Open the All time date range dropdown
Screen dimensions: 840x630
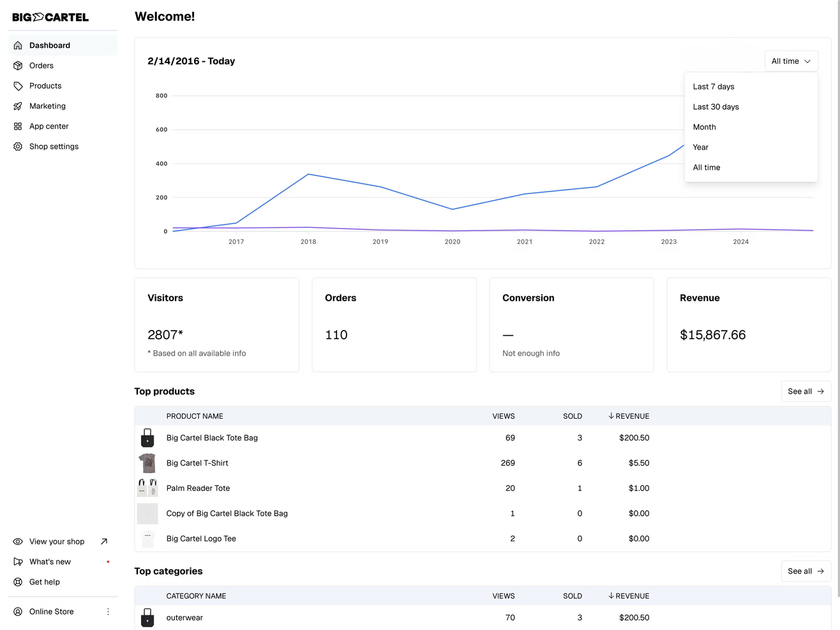point(791,61)
